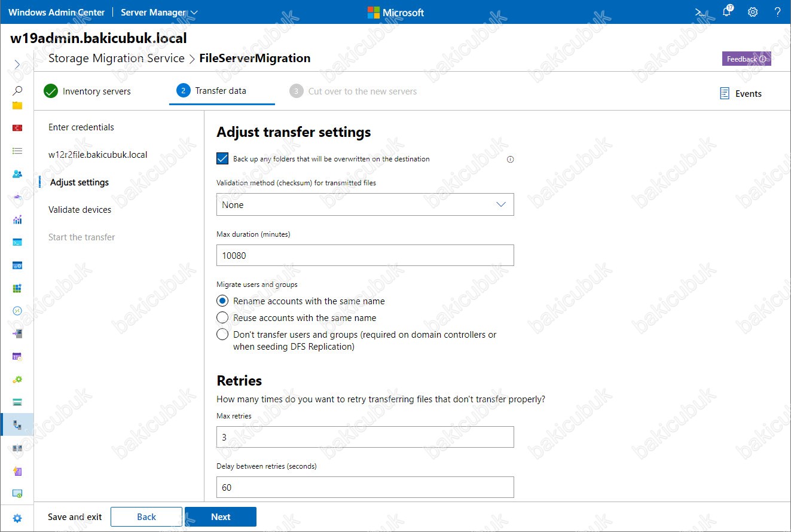Show info about folder backup option
The width and height of the screenshot is (791, 532).
(511, 159)
